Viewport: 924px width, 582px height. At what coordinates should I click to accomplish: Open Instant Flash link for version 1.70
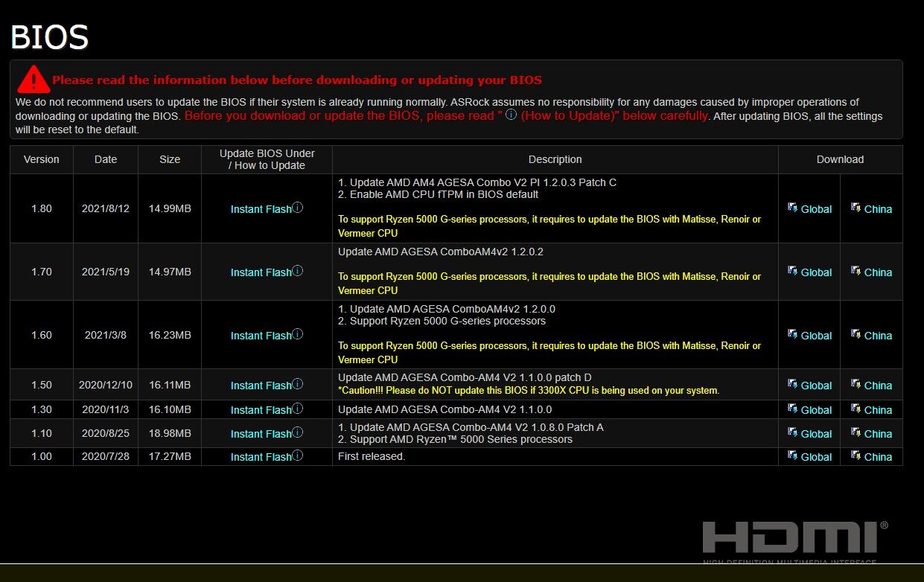click(x=261, y=272)
